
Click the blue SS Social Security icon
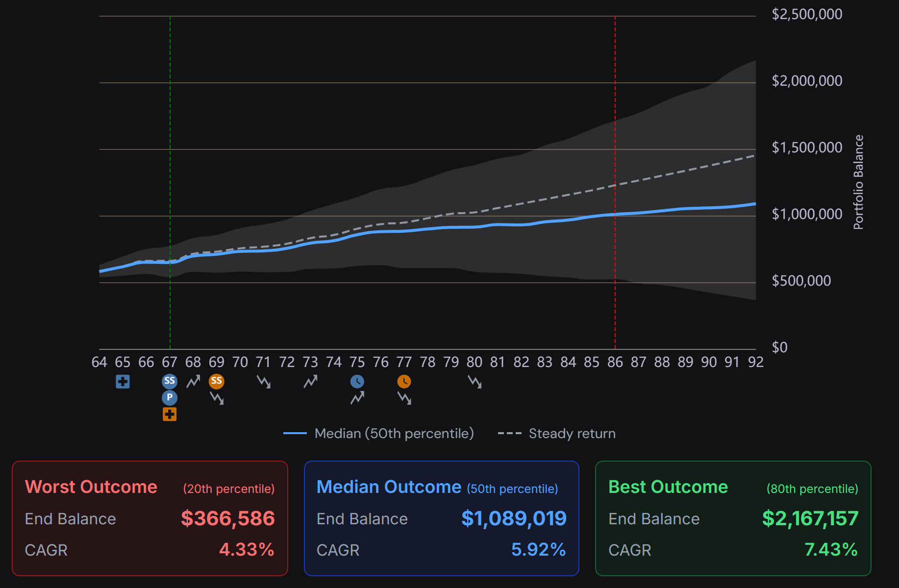coord(170,381)
